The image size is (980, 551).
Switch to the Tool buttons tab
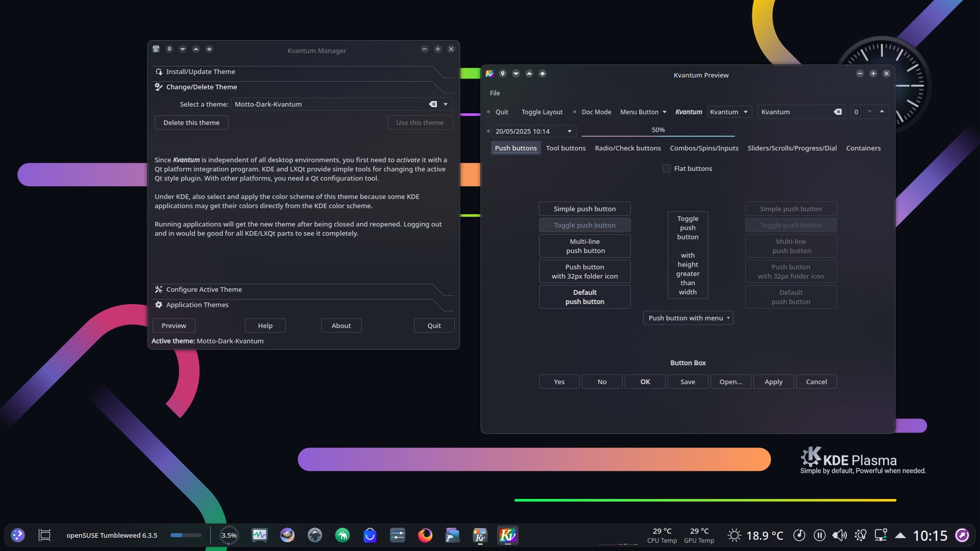566,148
